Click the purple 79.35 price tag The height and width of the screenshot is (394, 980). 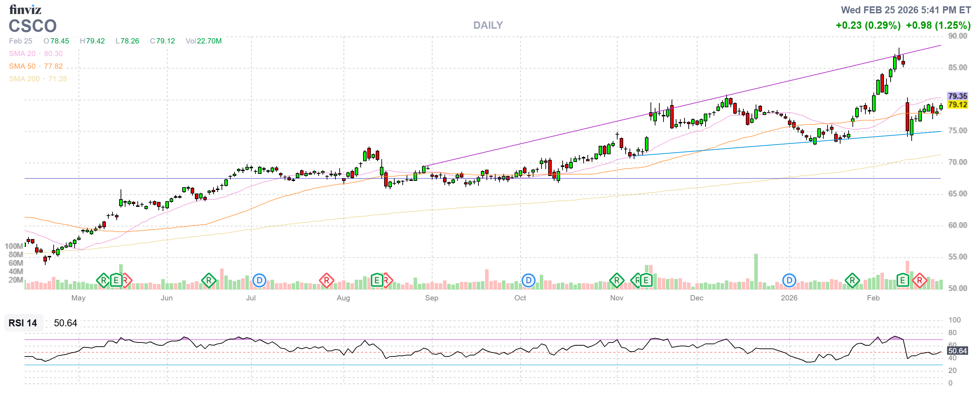point(957,96)
